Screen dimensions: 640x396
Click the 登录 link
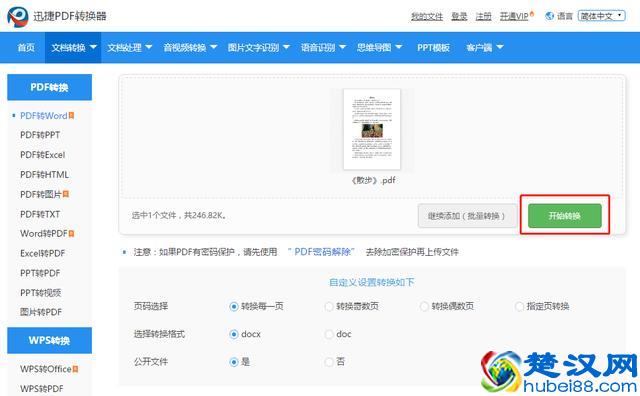(x=459, y=16)
